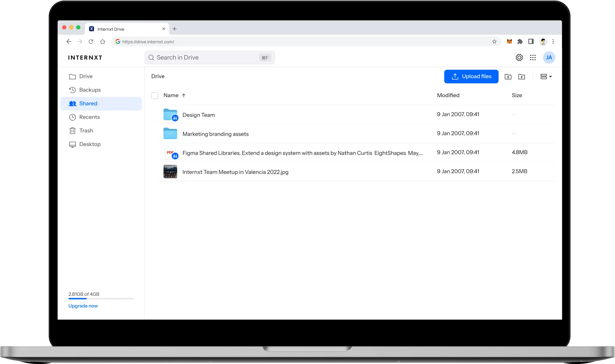Open the settings gear icon
The image size is (615, 364).
[x=519, y=57]
